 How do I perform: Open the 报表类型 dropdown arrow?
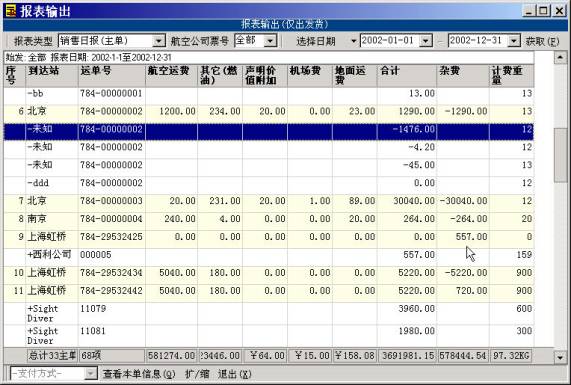click(x=158, y=41)
